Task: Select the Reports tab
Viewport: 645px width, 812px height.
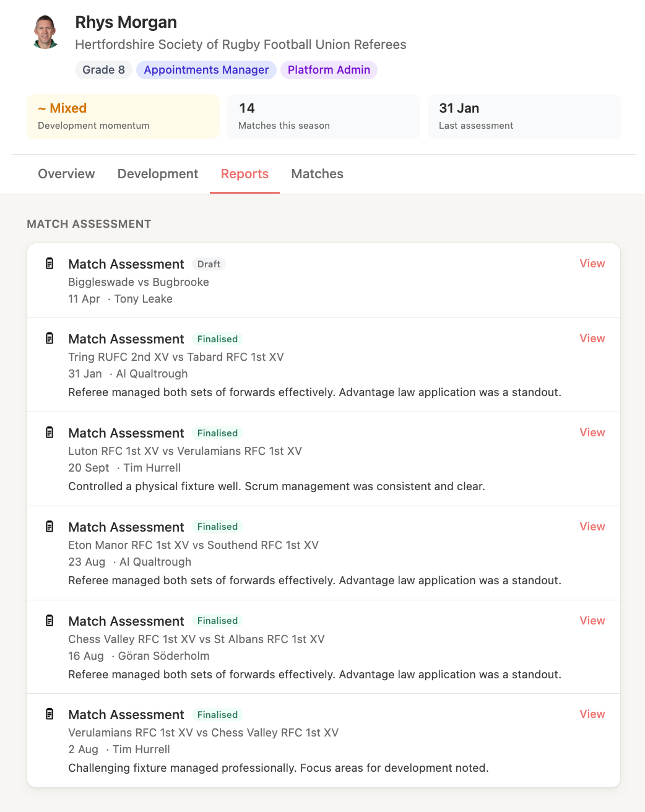Action: (245, 174)
